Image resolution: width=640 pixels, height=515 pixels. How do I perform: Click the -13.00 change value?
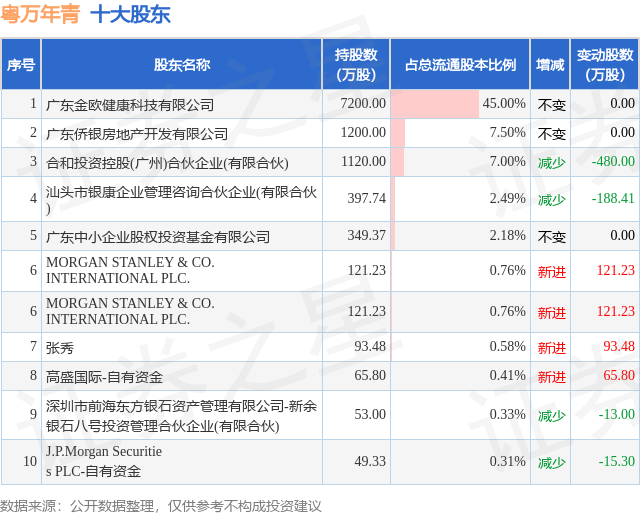(x=617, y=414)
